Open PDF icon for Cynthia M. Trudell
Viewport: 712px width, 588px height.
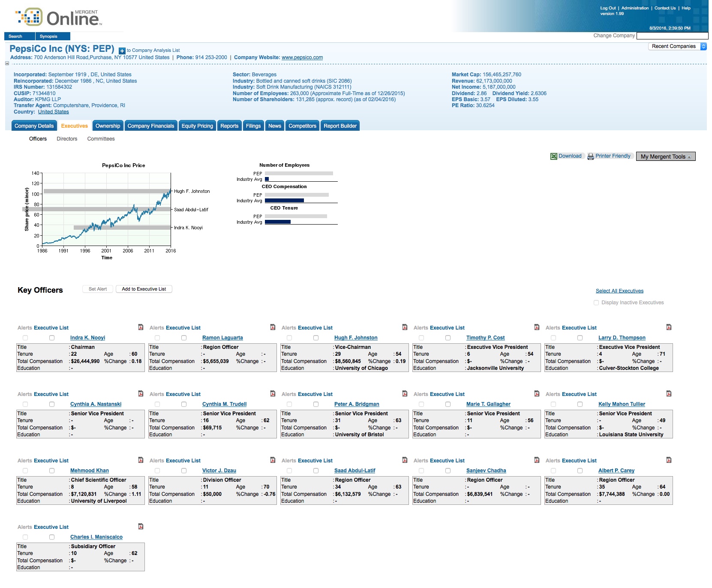273,394
